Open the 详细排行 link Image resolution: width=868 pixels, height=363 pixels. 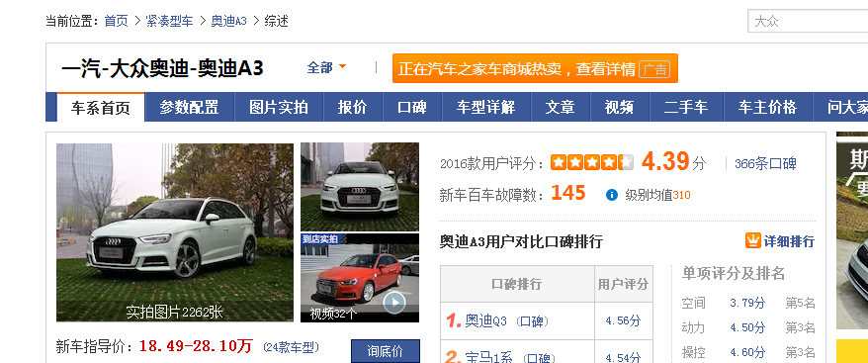click(x=789, y=241)
